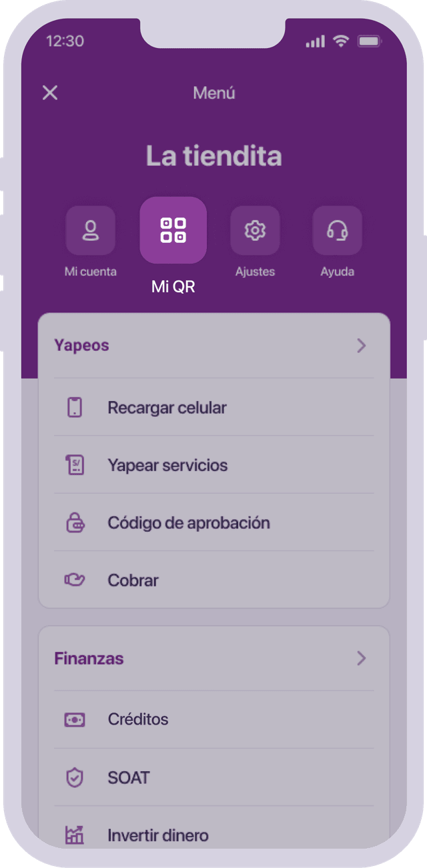Expand the Yapeos section
The height and width of the screenshot is (868, 427).
point(81,346)
